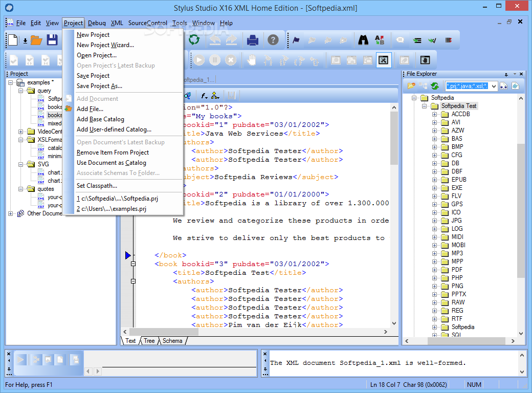Click the Stylus Studio app icon in title bar
The height and width of the screenshot is (393, 532).
[x=9, y=7]
